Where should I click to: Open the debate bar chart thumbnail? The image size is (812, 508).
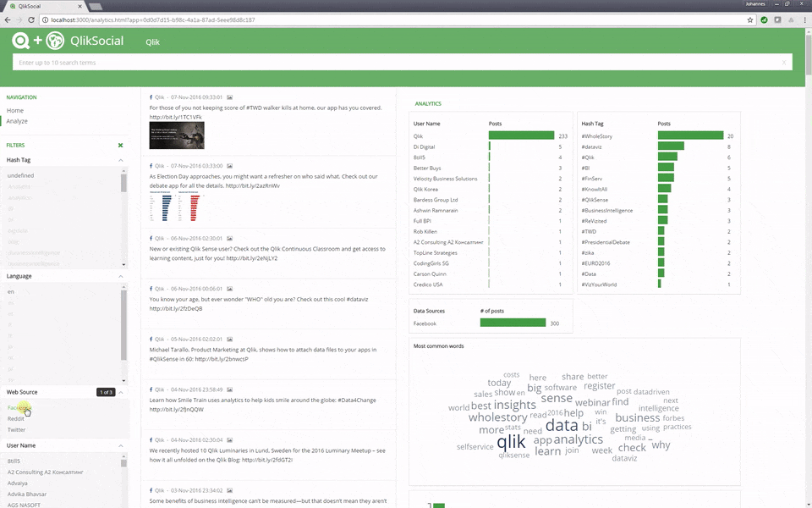[176, 207]
